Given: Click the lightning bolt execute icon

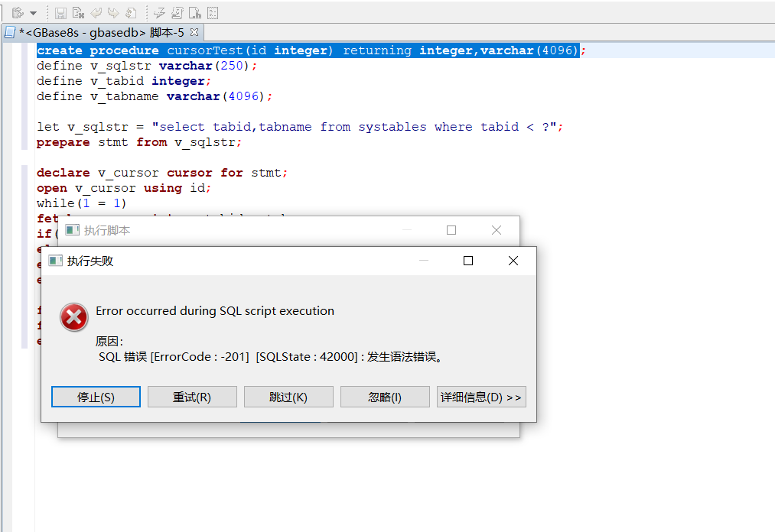Looking at the screenshot, I should (x=159, y=13).
